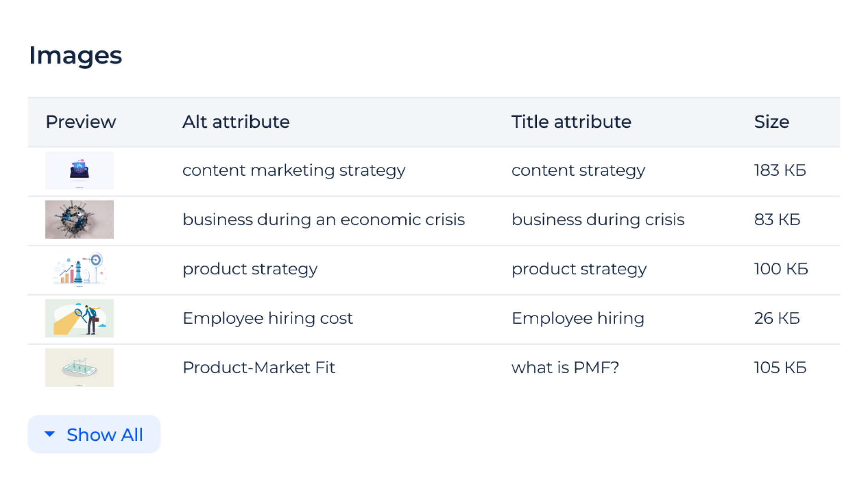Viewport: 868px width, 490px height.
Task: Expand the list with Show All
Action: 94,434
